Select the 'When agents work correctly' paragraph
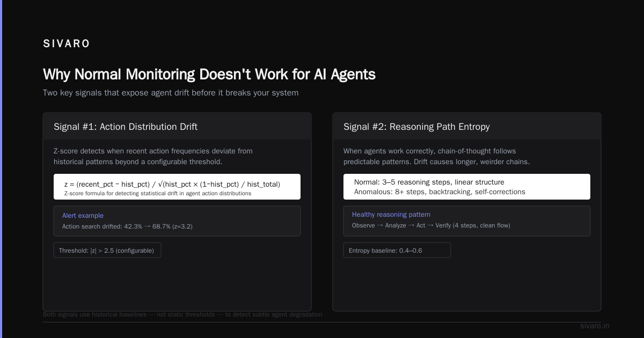The width and height of the screenshot is (644, 338). click(437, 156)
